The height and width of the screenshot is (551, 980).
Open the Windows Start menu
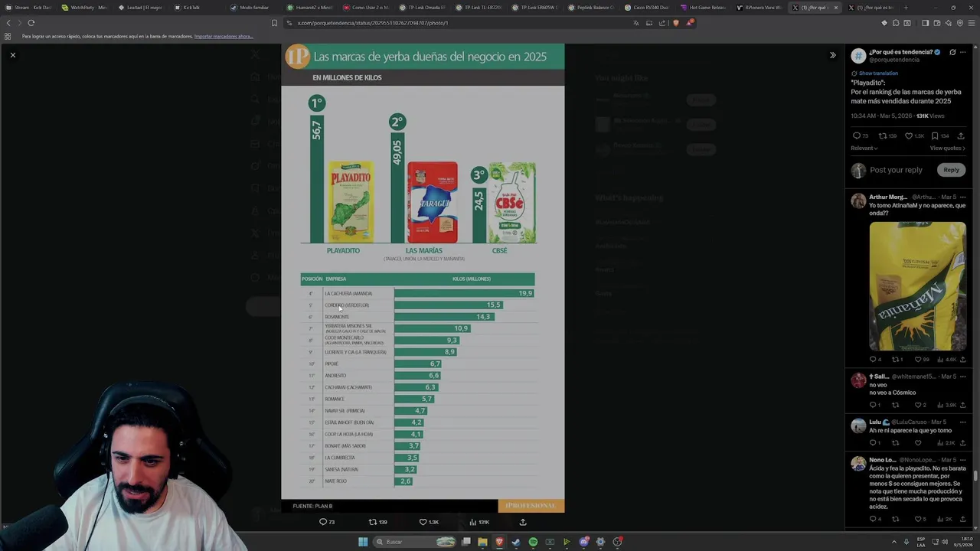(x=363, y=542)
